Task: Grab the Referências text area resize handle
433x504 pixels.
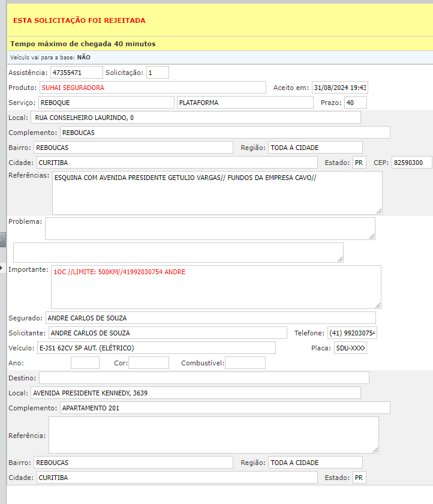Action: (378, 211)
